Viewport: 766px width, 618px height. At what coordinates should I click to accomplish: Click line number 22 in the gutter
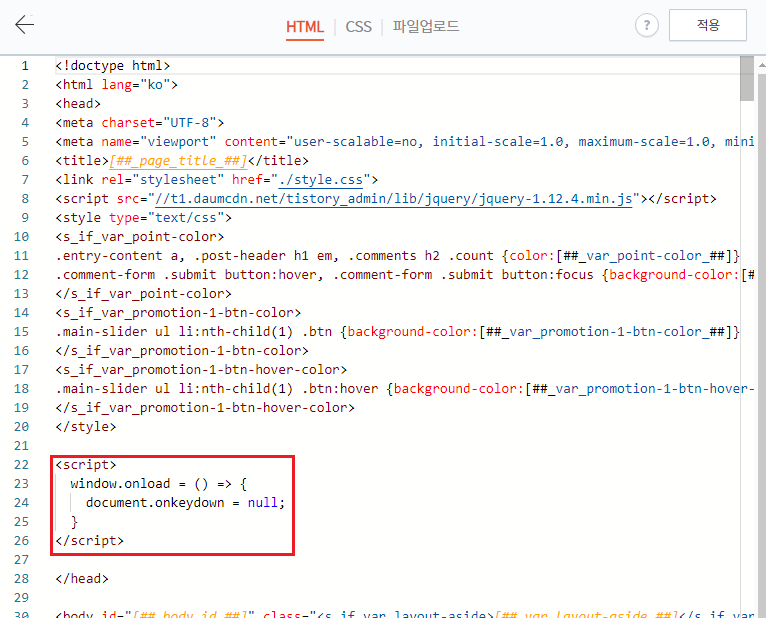pos(21,465)
